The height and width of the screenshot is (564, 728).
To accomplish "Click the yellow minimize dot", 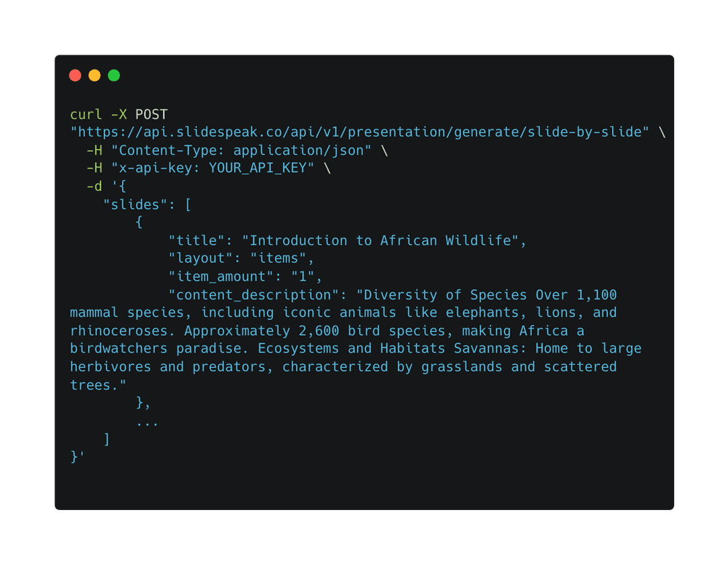I will [94, 76].
